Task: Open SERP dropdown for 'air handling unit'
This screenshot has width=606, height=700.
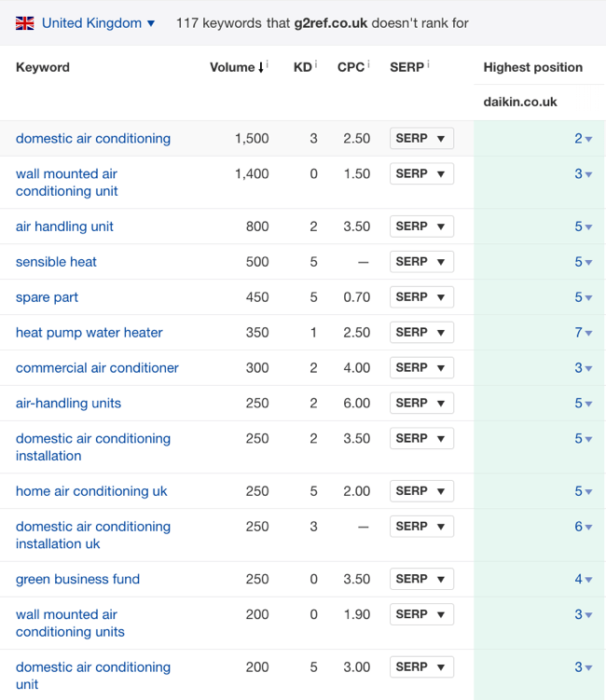Action: coord(421,226)
